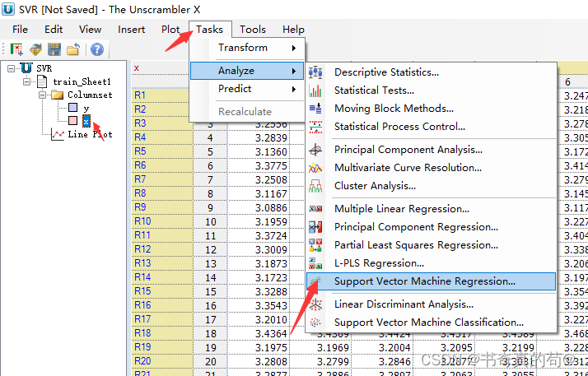The height and width of the screenshot is (376, 588).
Task: Choose Moving Block Methods from the submenu
Action: coord(431,109)
